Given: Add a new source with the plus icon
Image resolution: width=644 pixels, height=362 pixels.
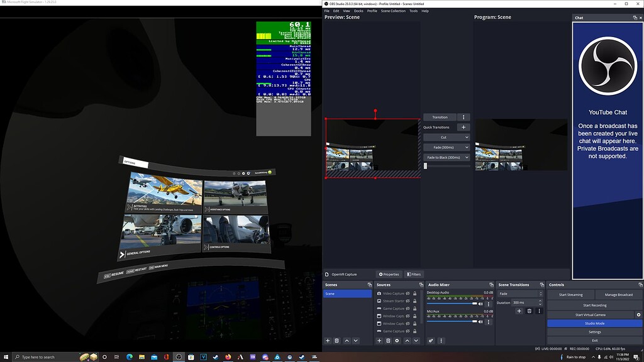Looking at the screenshot, I should tap(379, 340).
